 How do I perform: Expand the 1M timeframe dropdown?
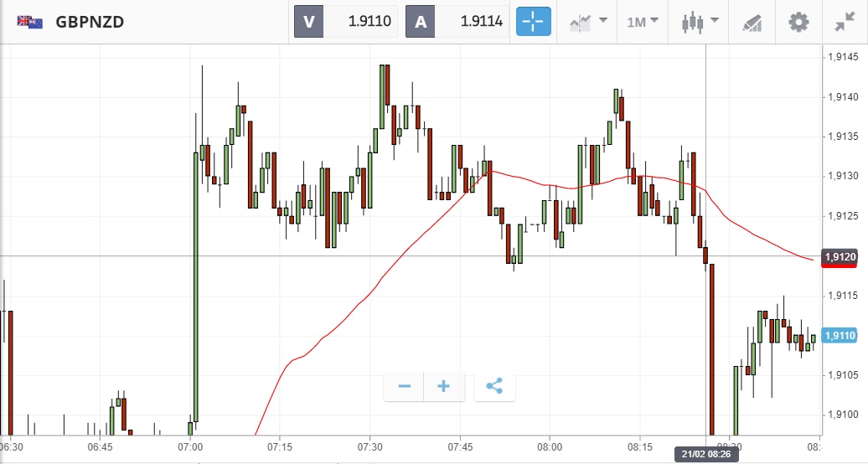643,22
